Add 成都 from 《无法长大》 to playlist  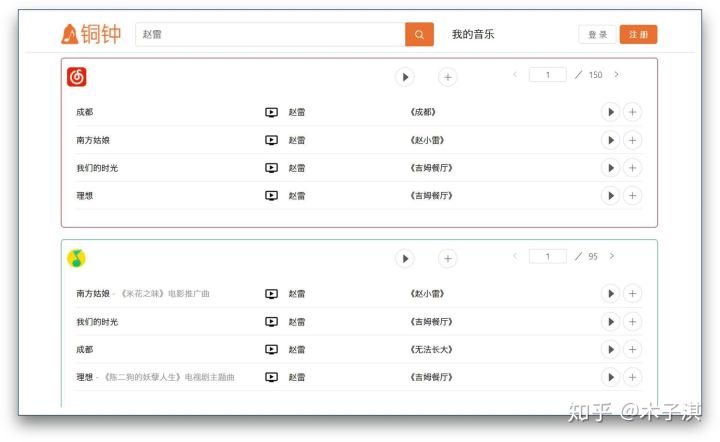click(632, 349)
